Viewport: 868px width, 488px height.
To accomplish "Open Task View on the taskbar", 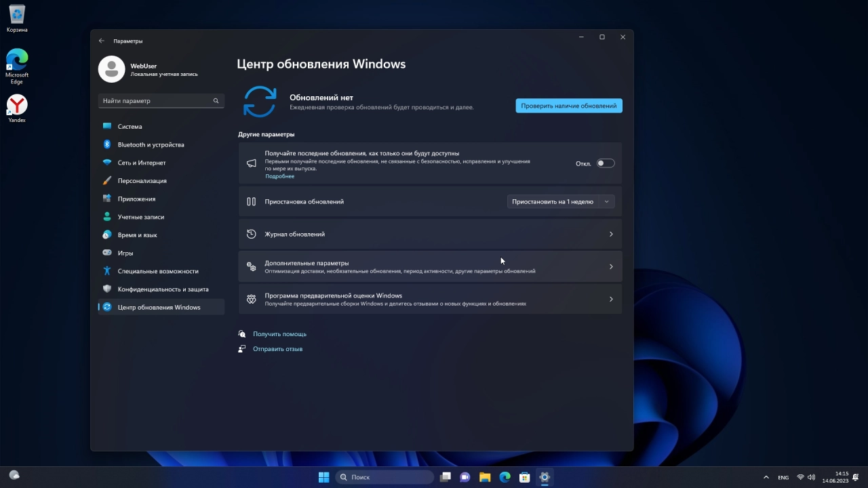I will pos(446,477).
